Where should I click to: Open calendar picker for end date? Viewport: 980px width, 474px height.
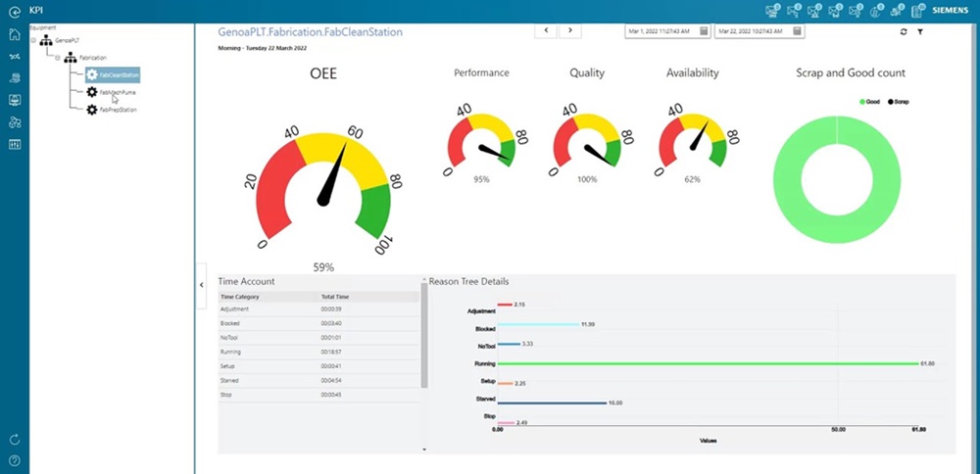click(798, 31)
